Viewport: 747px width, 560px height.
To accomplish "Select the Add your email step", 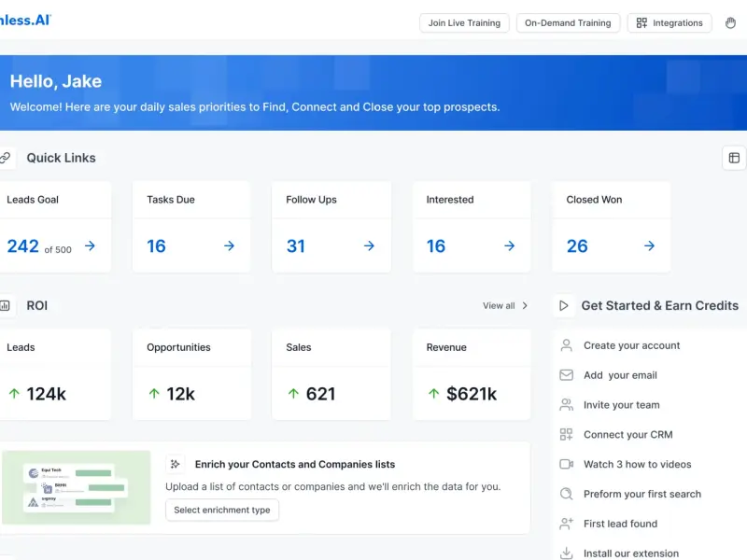I will click(620, 375).
